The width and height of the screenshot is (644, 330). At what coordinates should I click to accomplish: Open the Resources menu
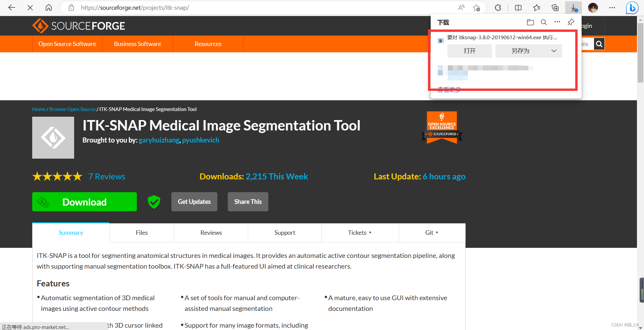pyautogui.click(x=208, y=44)
